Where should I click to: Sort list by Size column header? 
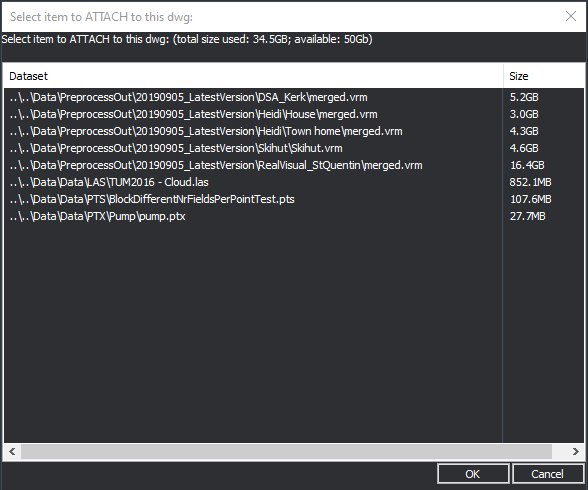543,76
